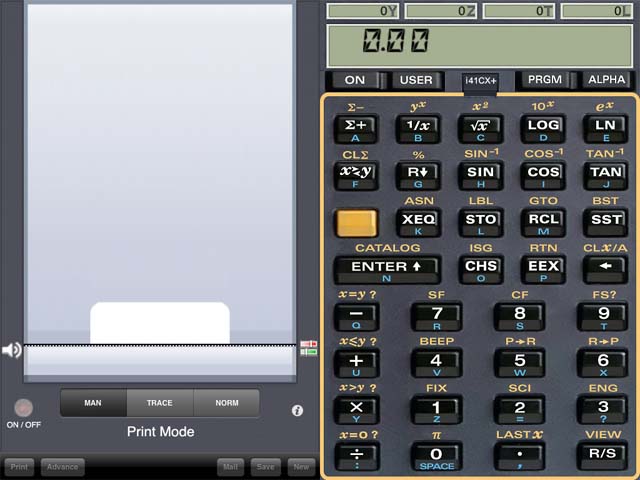Tap the 2 digit key
Screen dimensions: 640x480
[520, 410]
